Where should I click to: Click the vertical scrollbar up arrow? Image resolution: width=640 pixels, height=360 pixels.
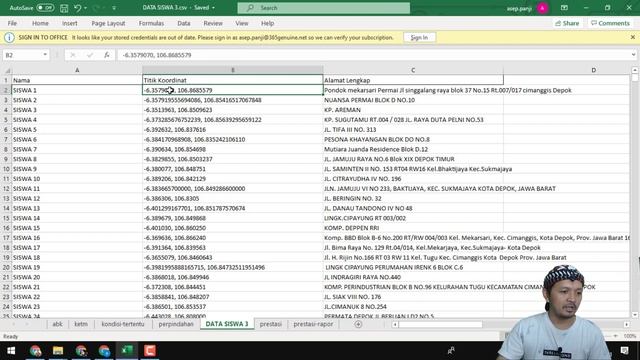(635, 70)
